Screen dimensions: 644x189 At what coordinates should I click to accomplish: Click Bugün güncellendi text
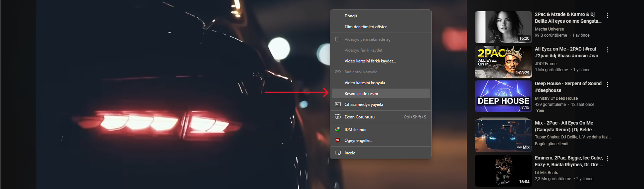coord(551,144)
